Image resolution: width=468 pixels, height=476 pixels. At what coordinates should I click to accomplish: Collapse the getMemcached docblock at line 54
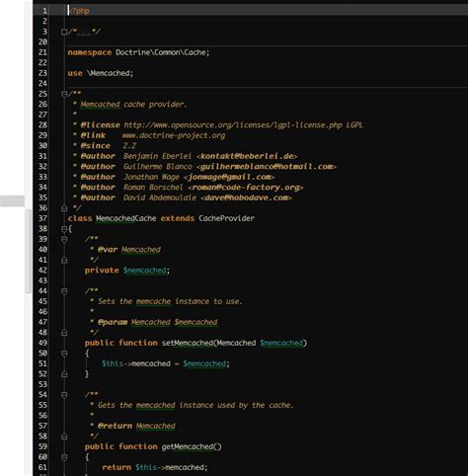click(64, 395)
